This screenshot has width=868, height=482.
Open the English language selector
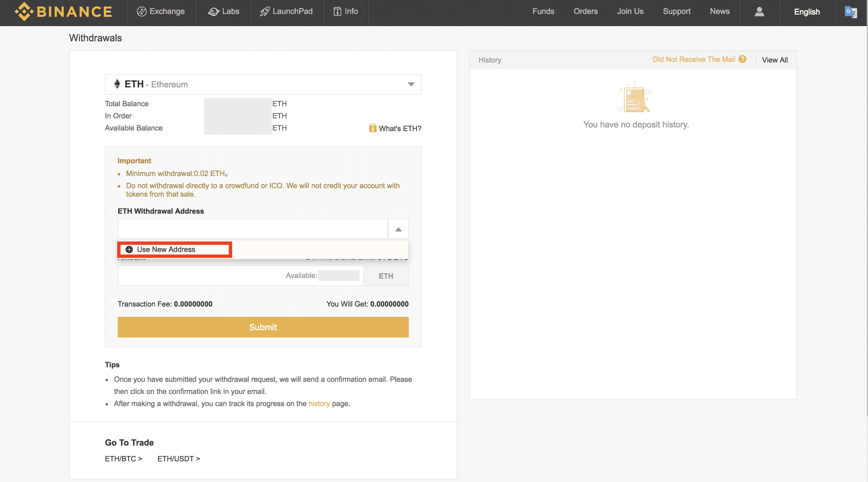[807, 12]
